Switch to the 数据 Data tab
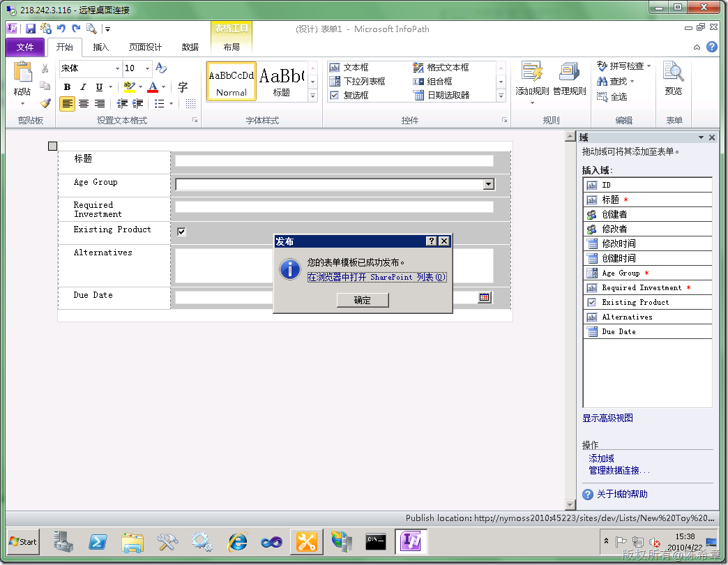The height and width of the screenshot is (565, 728). pyautogui.click(x=190, y=47)
